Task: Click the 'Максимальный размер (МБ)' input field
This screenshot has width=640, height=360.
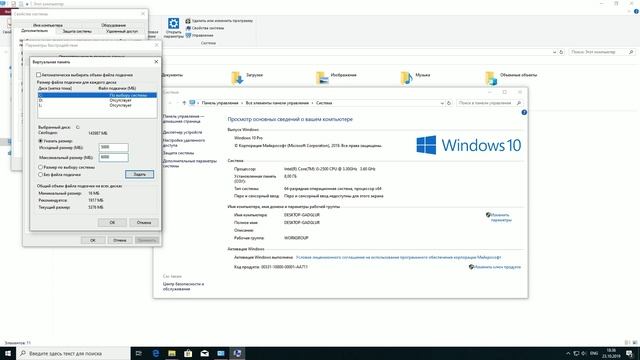Action: click(x=113, y=157)
